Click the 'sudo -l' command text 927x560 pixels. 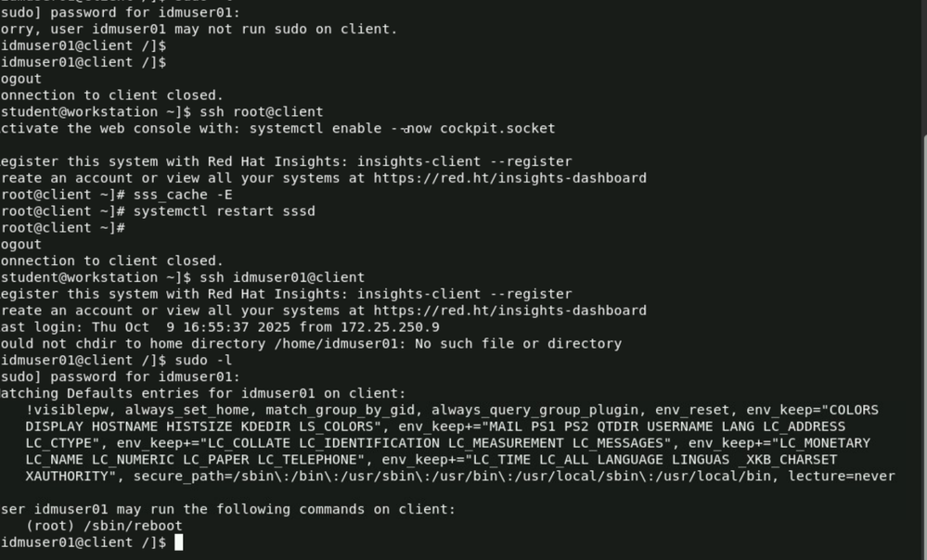click(x=203, y=360)
